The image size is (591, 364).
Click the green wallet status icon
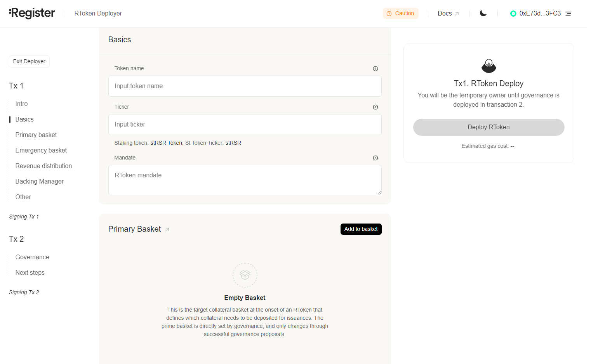(513, 14)
